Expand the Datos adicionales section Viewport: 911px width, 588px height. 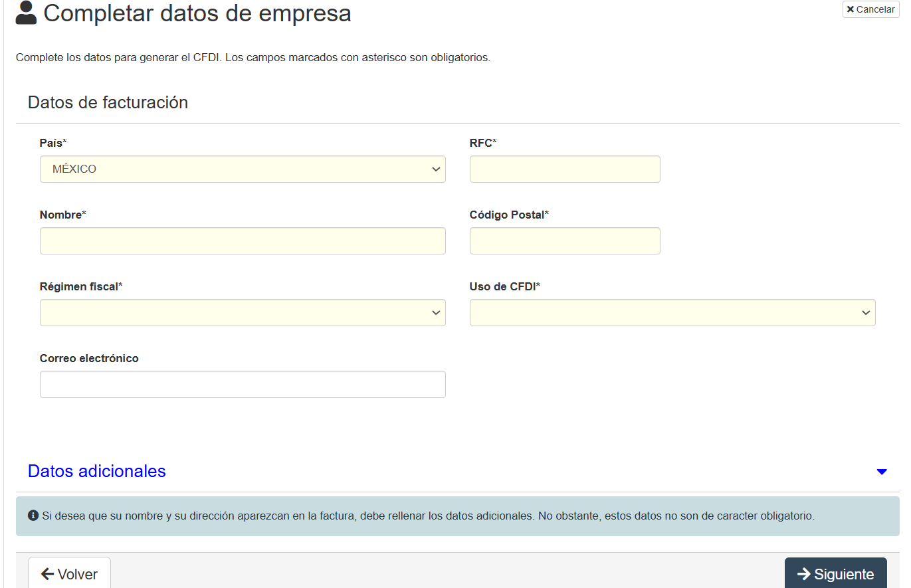coord(96,471)
